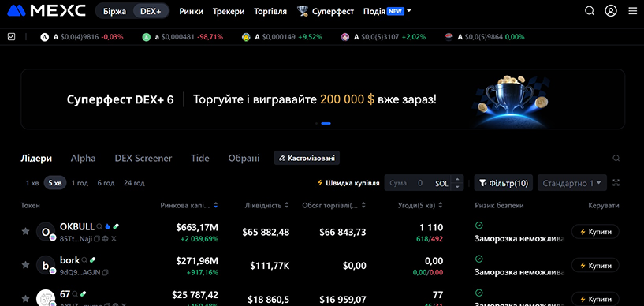Switch to the DEX Screener tab
644x306 pixels.
click(143, 159)
